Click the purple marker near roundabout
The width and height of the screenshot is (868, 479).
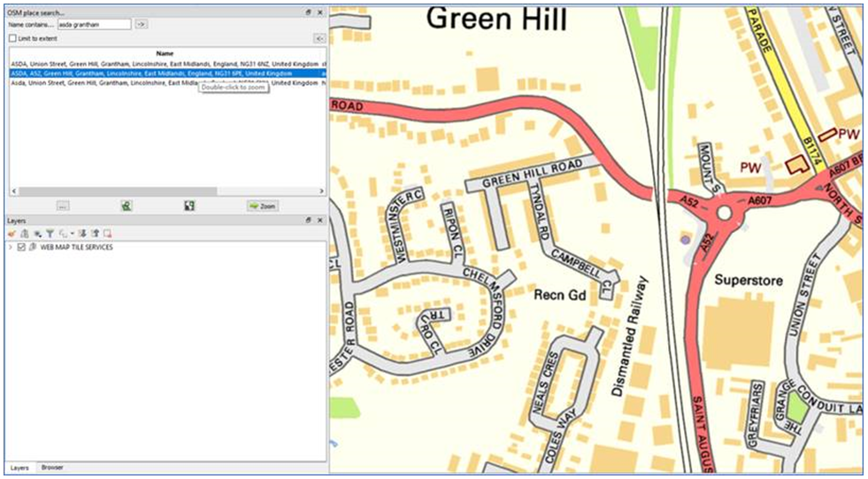(x=686, y=240)
